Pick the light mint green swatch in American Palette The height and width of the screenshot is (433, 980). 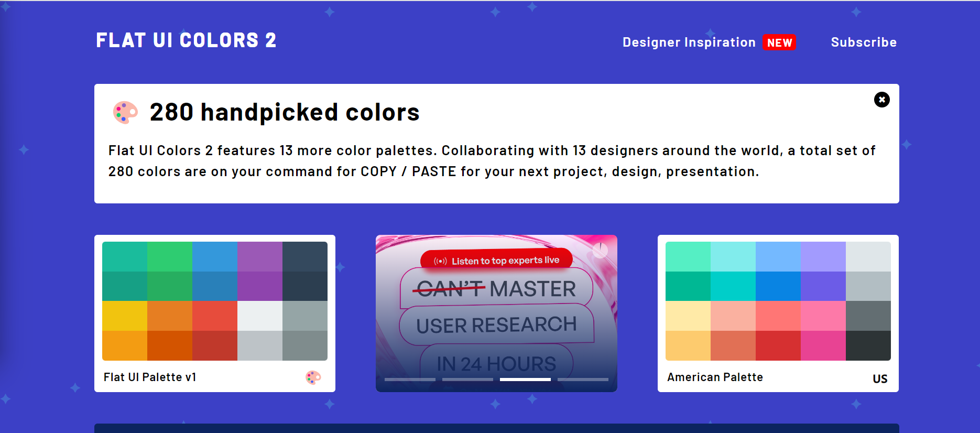click(x=688, y=256)
